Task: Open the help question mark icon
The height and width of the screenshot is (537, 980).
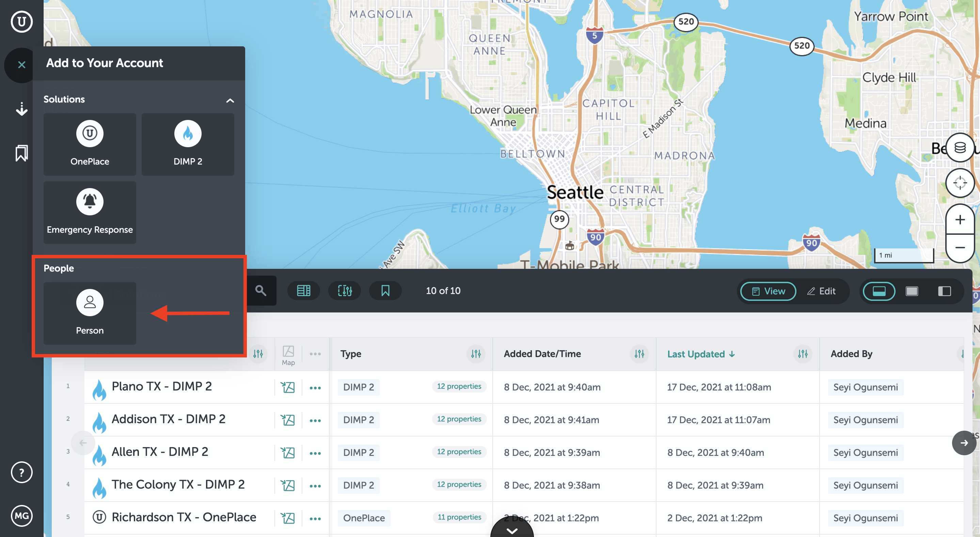Action: [22, 472]
